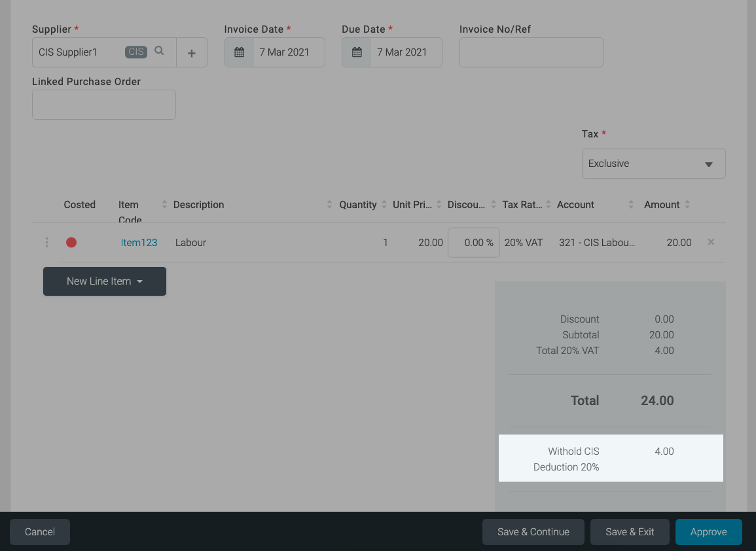Image resolution: width=756 pixels, height=551 pixels.
Task: Cancel the invoice form
Action: pos(40,532)
